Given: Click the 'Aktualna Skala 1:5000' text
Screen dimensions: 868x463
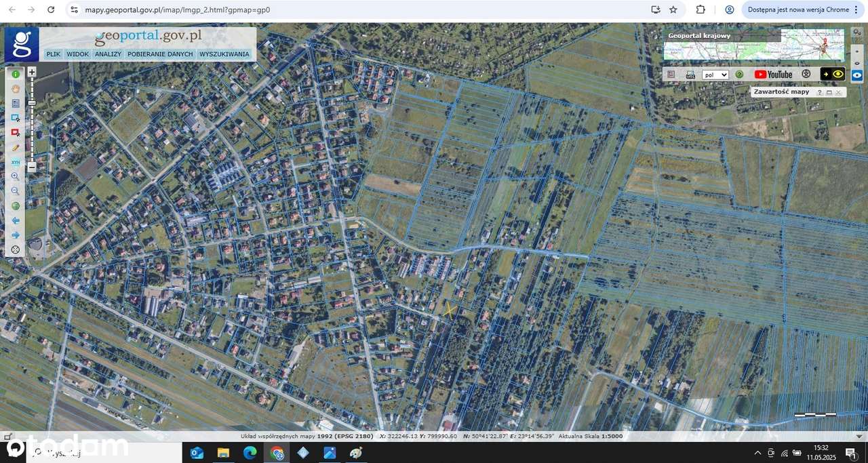Looking at the screenshot, I should [590, 436].
